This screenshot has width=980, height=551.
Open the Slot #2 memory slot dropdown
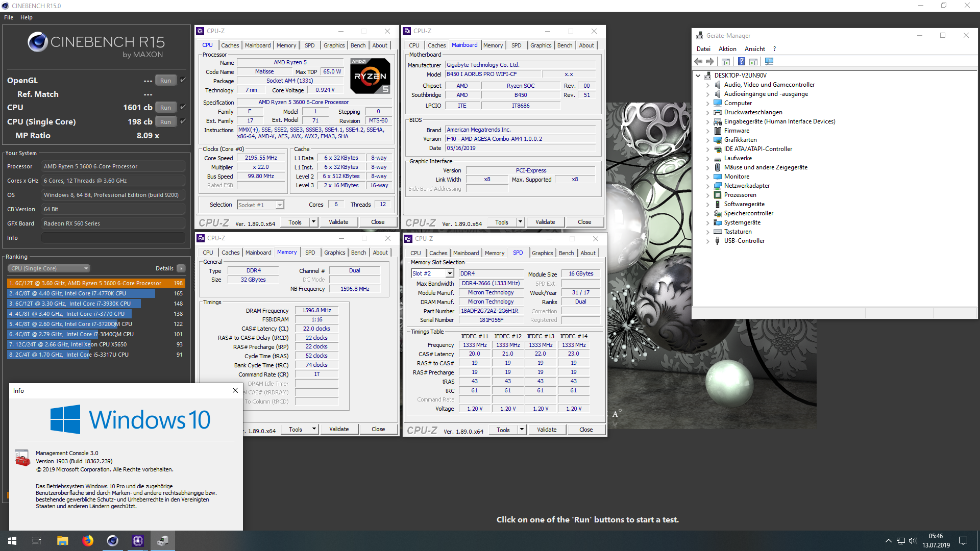pyautogui.click(x=450, y=274)
